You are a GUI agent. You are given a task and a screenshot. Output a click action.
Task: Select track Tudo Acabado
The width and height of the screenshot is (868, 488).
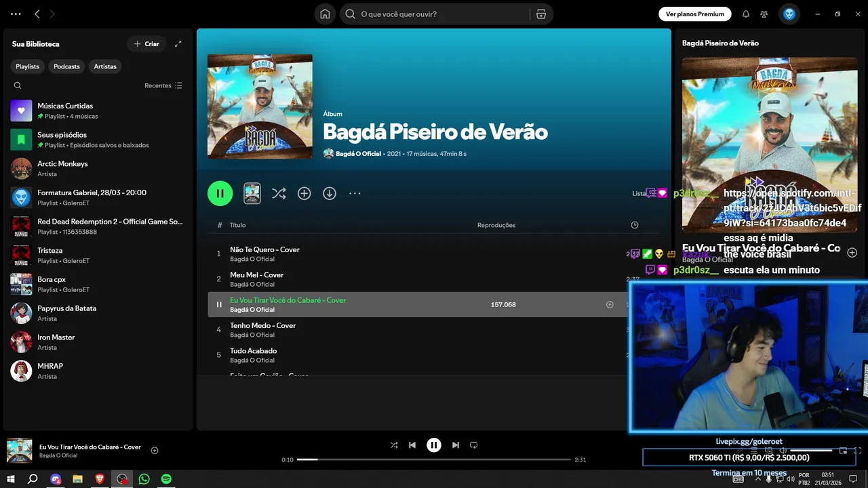(253, 351)
